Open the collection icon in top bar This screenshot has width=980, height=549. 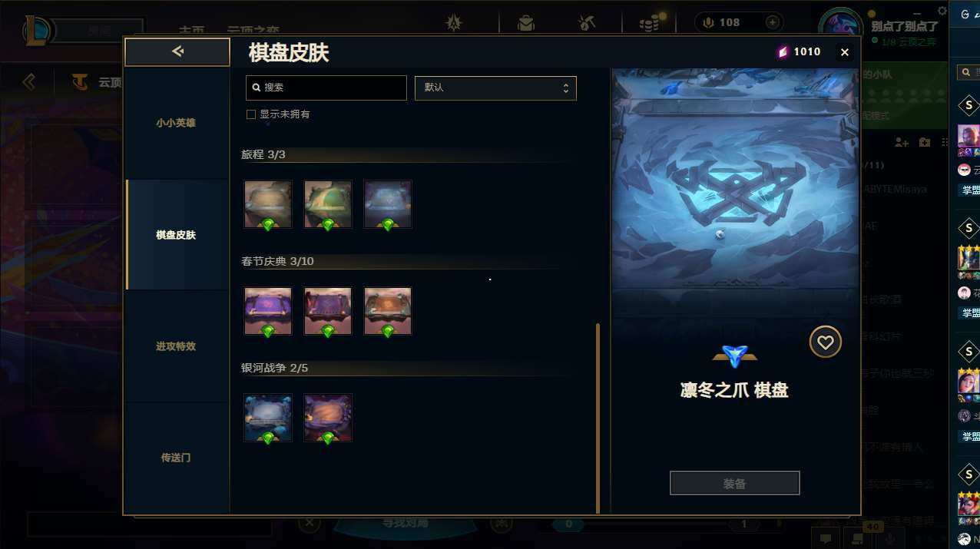tap(526, 23)
